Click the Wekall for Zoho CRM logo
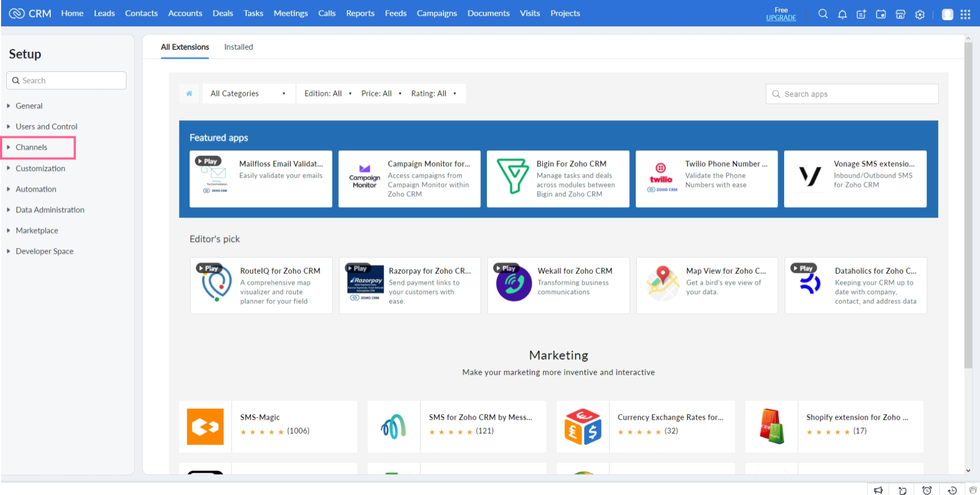The image size is (980, 495). (514, 284)
